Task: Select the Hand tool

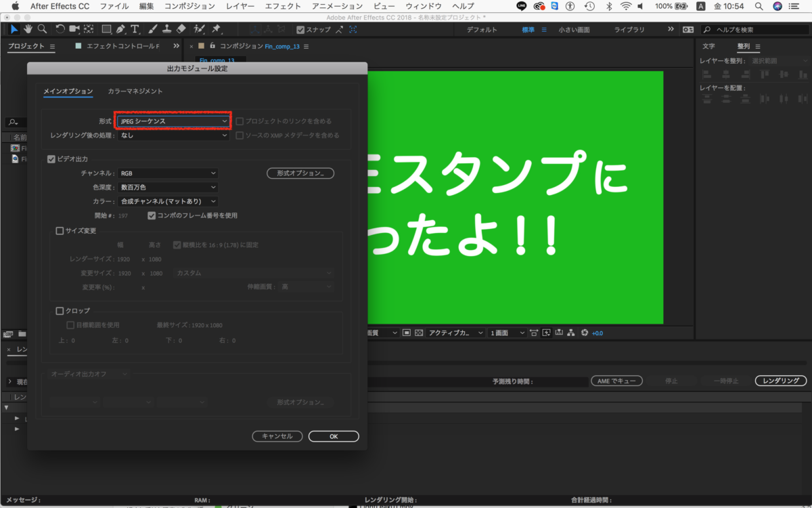Action: click(x=28, y=29)
